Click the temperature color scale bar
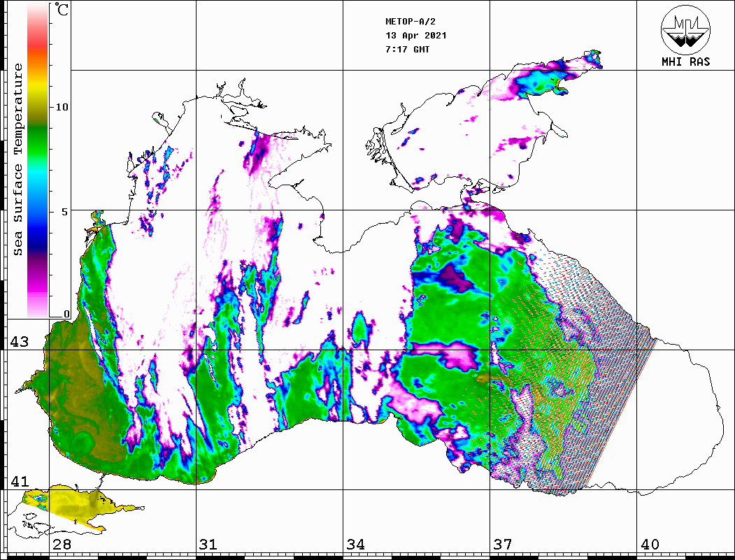Image resolution: width=735 pixels, height=560 pixels. 38,160
